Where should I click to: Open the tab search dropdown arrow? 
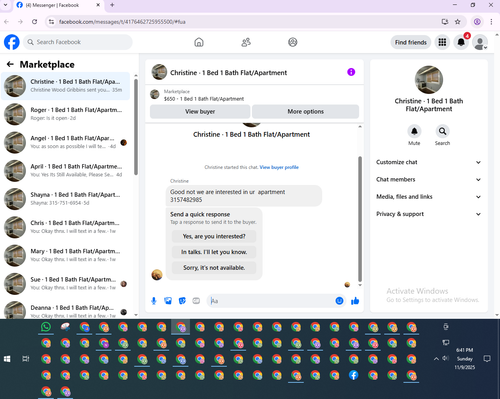pos(5,5)
